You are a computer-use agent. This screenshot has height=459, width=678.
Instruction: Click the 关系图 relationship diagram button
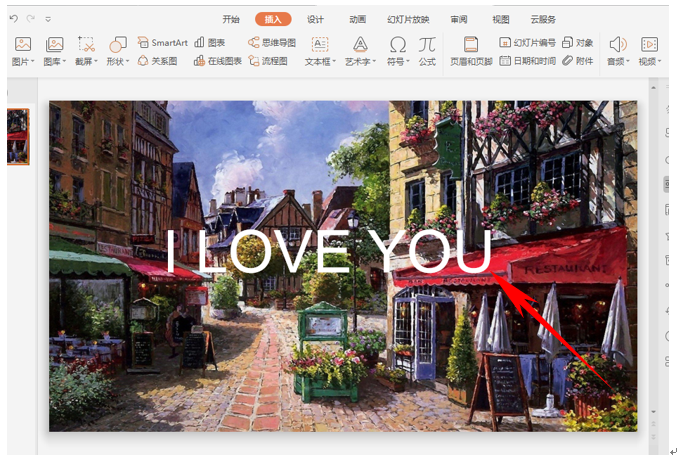click(x=157, y=61)
